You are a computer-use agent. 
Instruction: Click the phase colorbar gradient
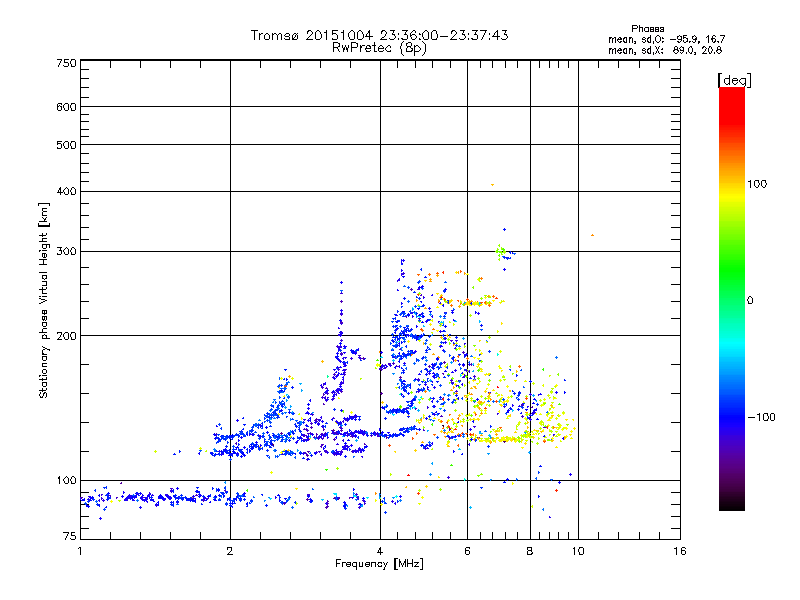[732, 298]
